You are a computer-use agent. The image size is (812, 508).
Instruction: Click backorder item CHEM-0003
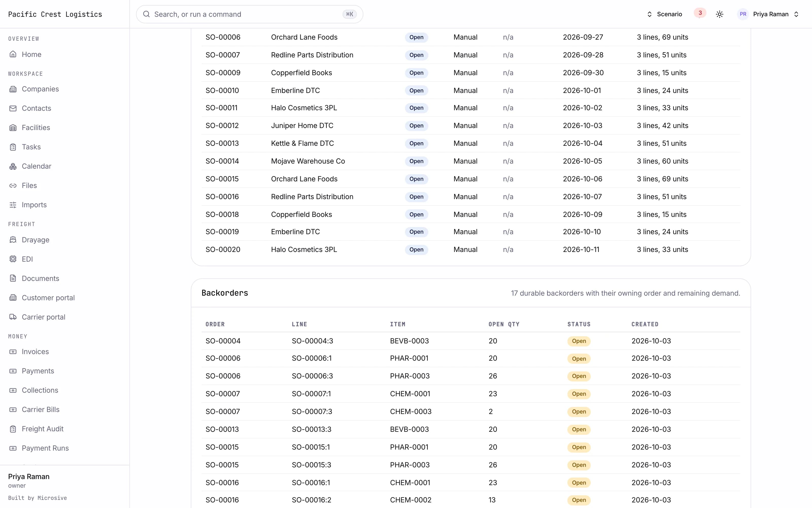click(x=411, y=411)
